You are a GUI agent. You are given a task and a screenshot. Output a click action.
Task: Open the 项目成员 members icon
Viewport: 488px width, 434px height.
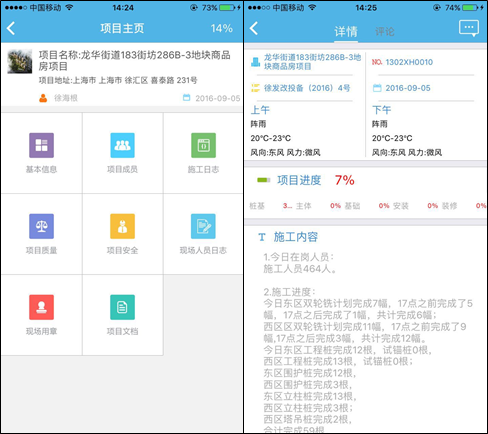[122, 145]
